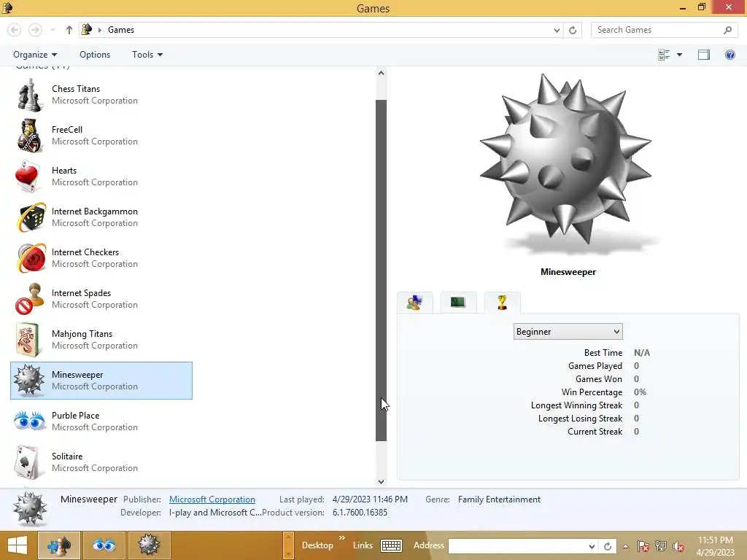Click the change view icon
The height and width of the screenshot is (560, 747).
click(664, 55)
